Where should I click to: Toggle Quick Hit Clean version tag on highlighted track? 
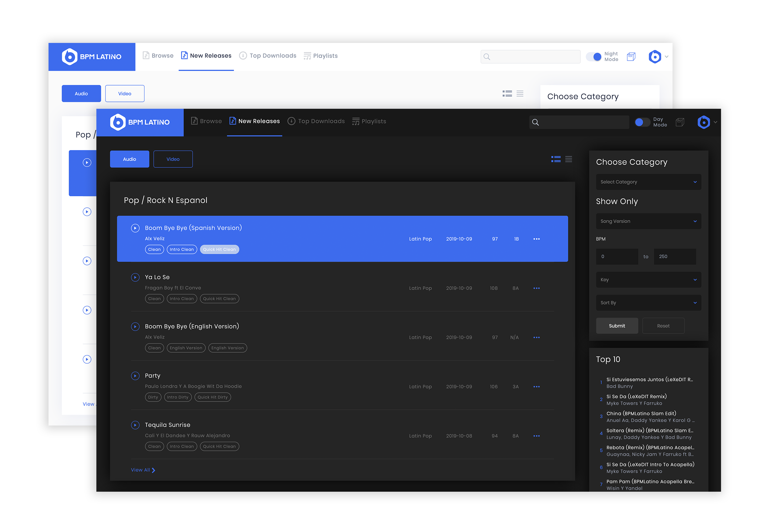click(x=219, y=249)
